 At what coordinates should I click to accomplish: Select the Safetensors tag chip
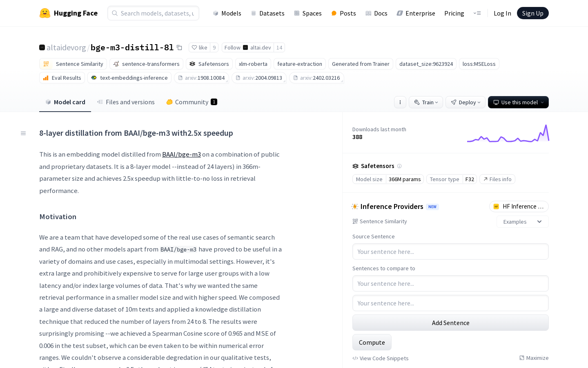[x=209, y=64]
